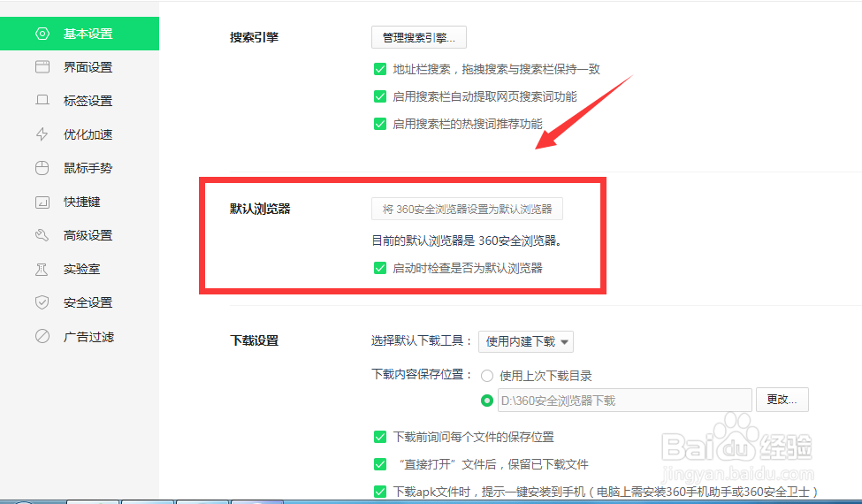This screenshot has height=504, width=862.
Task: Toggle 下载前询问每个文件的保存位置 checkbox
Action: (380, 437)
